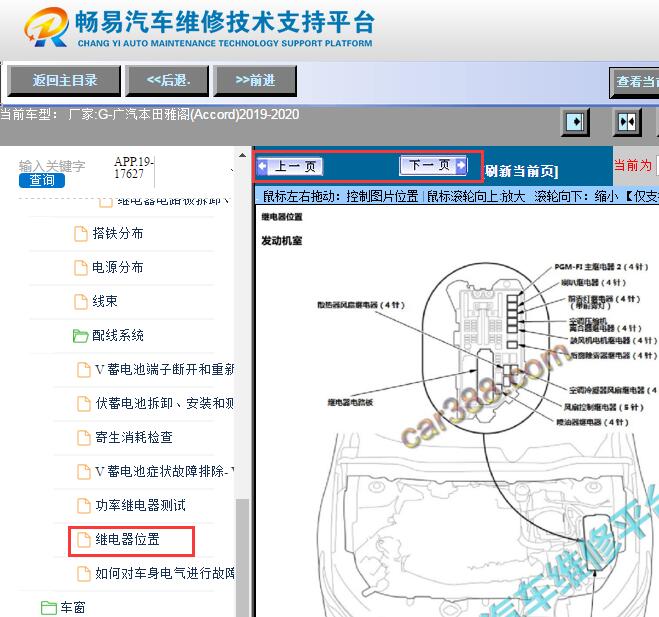Click the sidebar scroll-up arrow
The height and width of the screenshot is (617, 659).
tap(242, 156)
